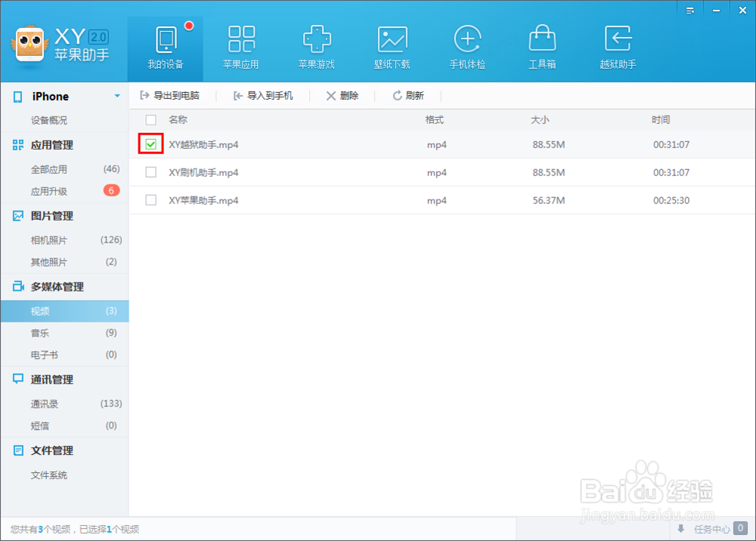Viewport: 756px width, 541px height.
Task: Click the 导入到手机 button label
Action: [270, 95]
